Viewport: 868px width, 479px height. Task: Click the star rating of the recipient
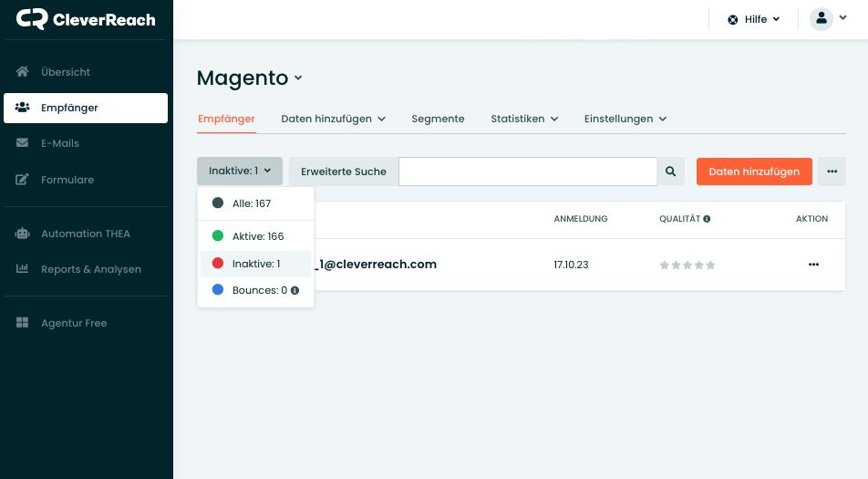point(687,266)
